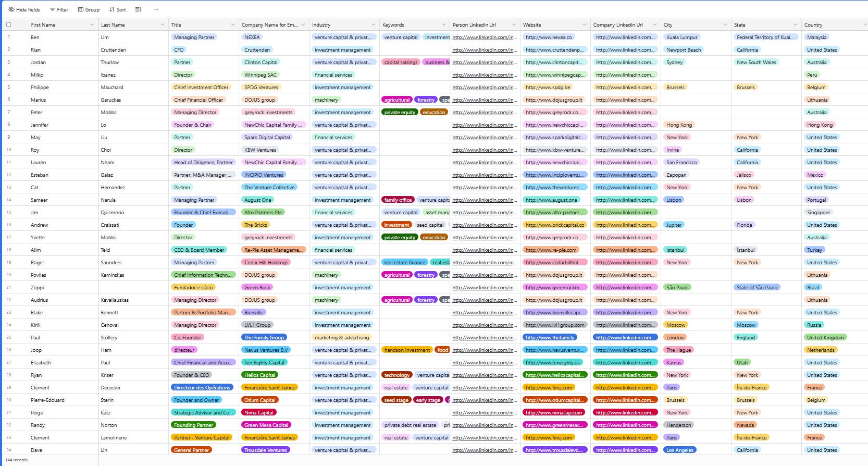Click the '144 records' count in footer

click(x=16, y=460)
